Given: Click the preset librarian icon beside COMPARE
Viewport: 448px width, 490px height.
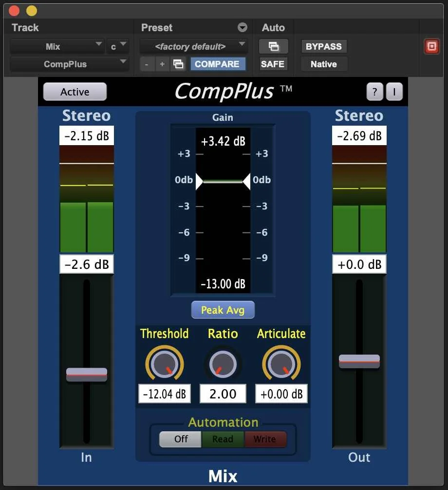Looking at the screenshot, I should pos(178,64).
